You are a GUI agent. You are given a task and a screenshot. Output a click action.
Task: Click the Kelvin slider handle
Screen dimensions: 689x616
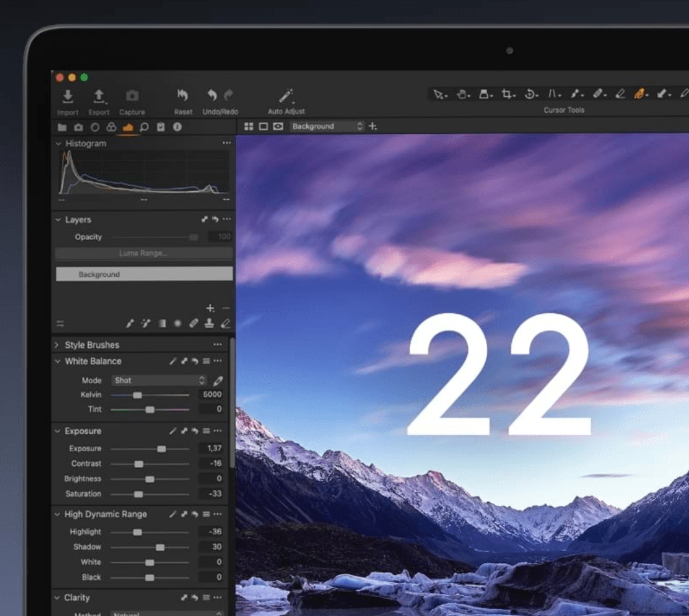[138, 395]
